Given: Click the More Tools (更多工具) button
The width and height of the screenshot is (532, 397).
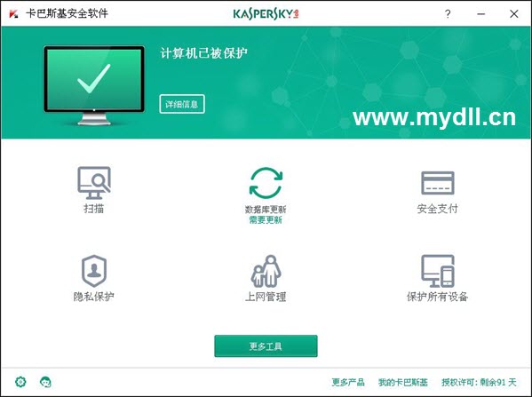Looking at the screenshot, I should pyautogui.click(x=266, y=346).
